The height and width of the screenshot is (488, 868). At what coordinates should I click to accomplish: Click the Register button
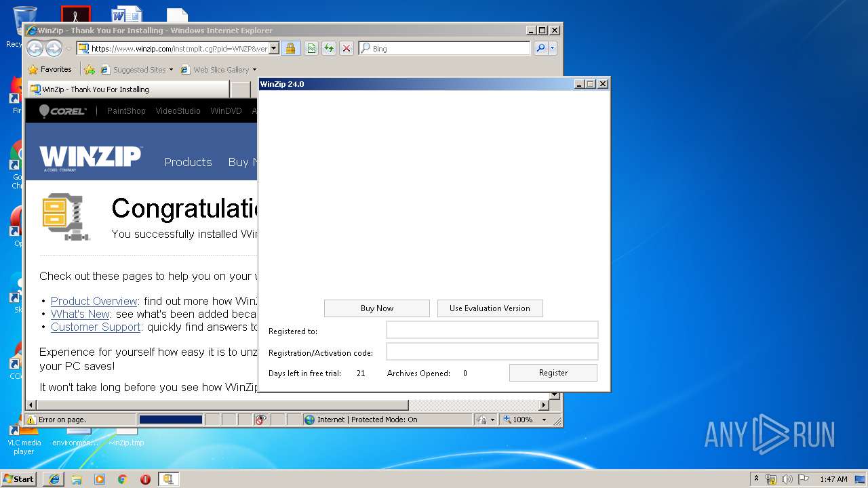point(553,373)
